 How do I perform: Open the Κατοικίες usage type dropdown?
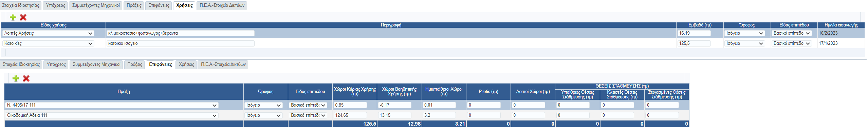pos(48,43)
